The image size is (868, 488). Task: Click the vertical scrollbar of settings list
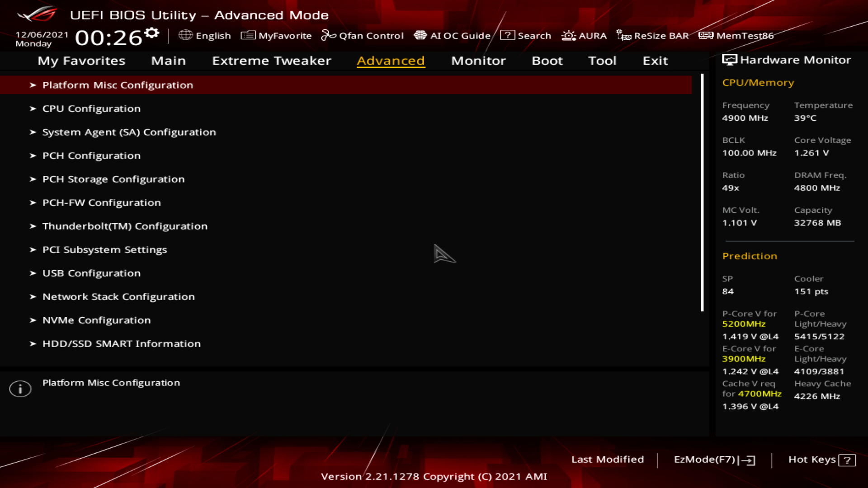[702, 193]
